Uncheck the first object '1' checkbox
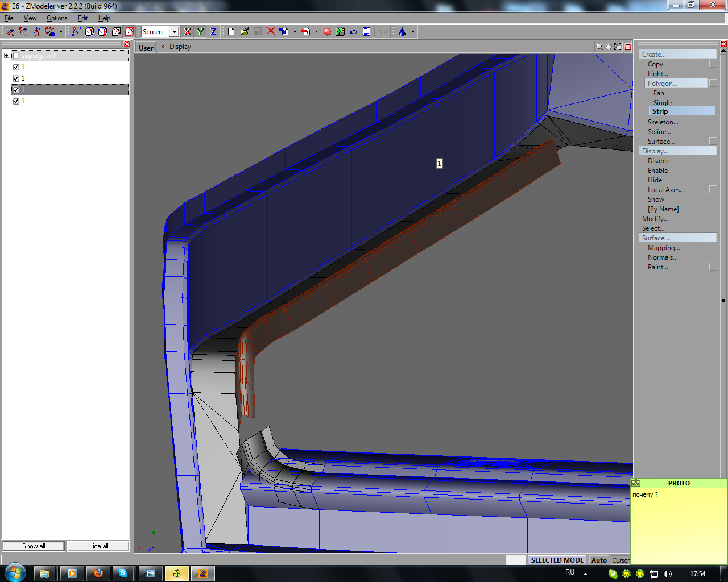Viewport: 728px width, 582px height. 16,67
